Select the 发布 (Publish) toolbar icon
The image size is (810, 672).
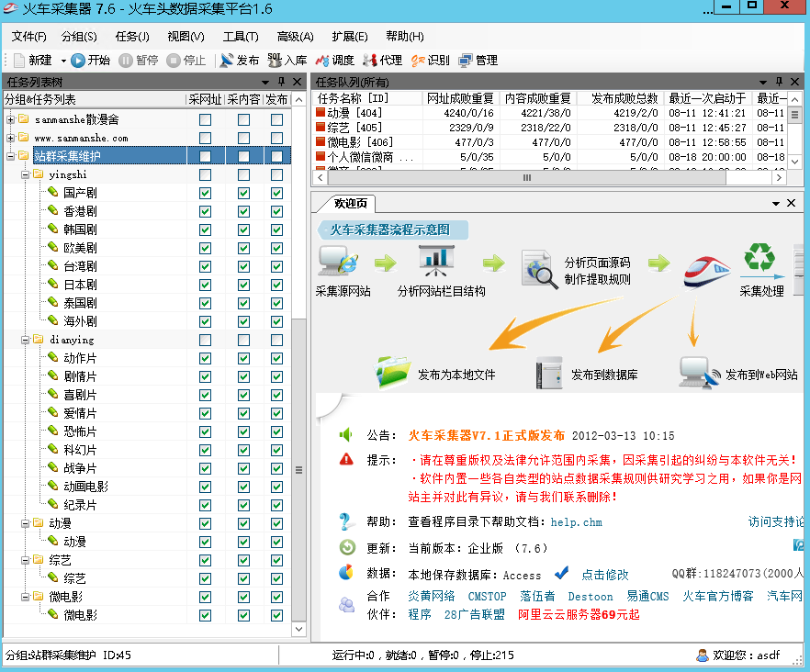click(x=238, y=62)
